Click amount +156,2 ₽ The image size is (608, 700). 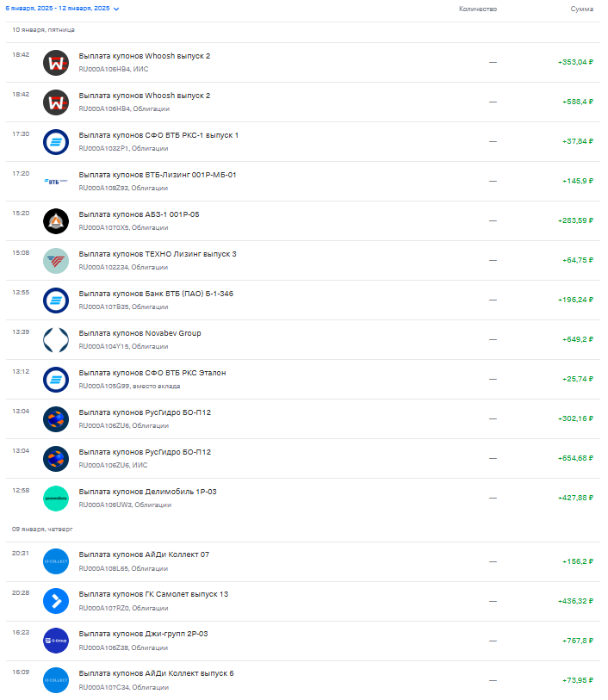coord(578,561)
